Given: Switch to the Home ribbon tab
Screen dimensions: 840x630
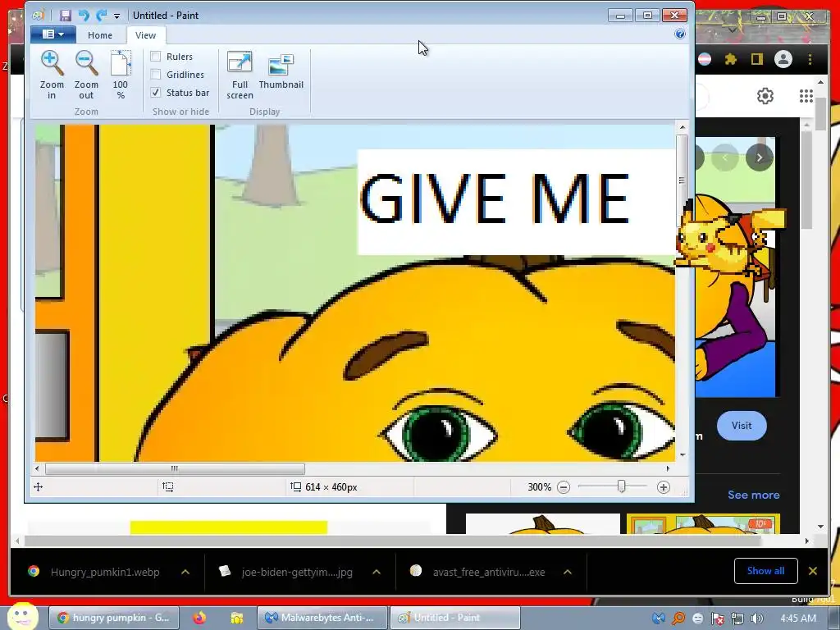Looking at the screenshot, I should point(100,35).
